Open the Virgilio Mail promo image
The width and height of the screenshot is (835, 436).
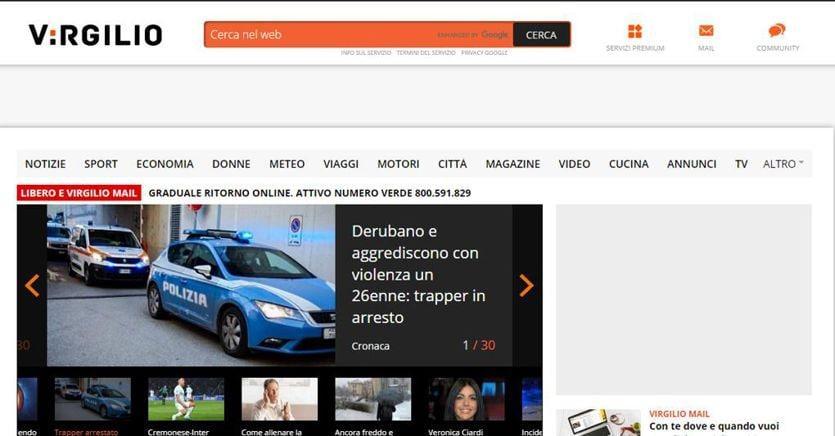click(599, 423)
